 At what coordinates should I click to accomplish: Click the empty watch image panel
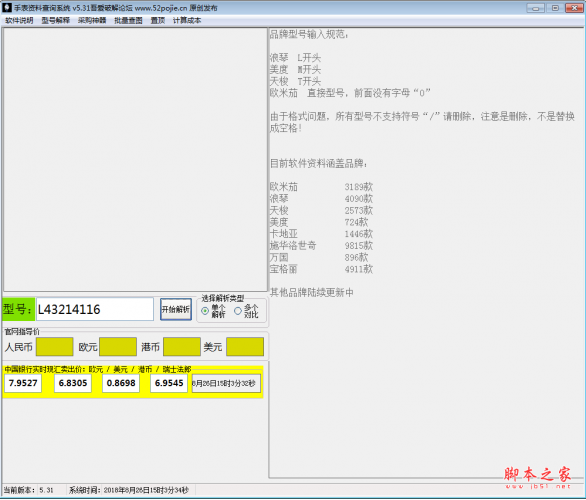click(135, 160)
